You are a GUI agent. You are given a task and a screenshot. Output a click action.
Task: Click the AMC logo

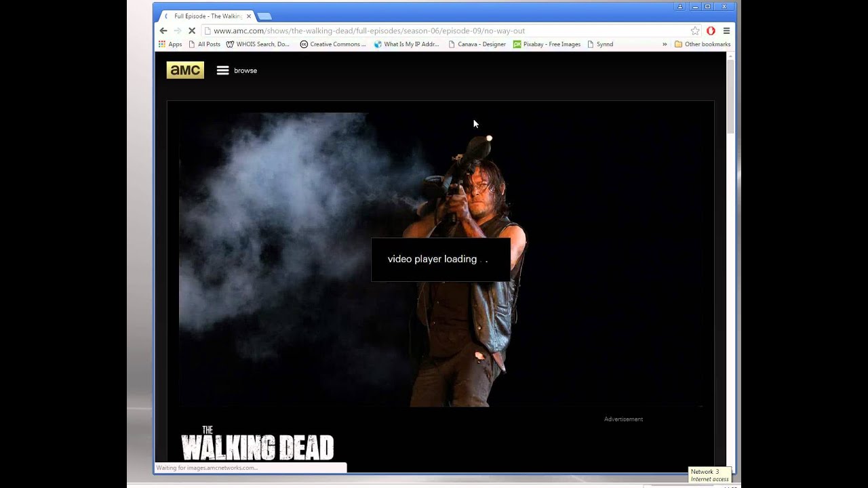tap(185, 70)
